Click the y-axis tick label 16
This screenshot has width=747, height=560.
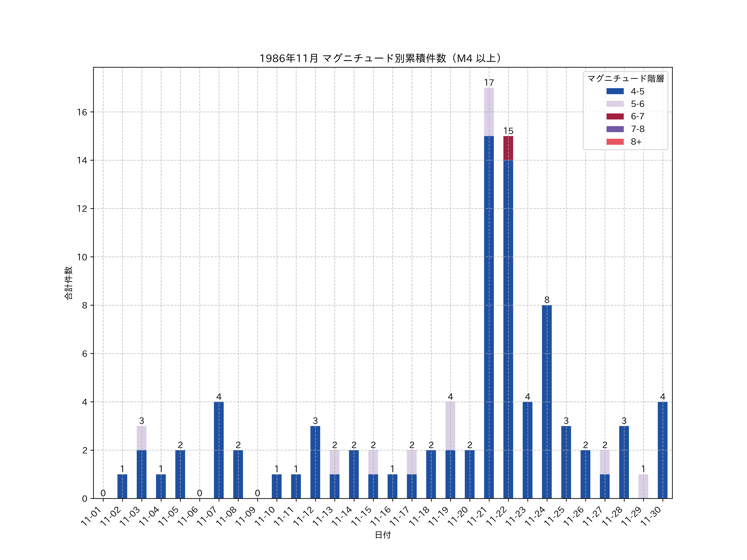click(82, 112)
